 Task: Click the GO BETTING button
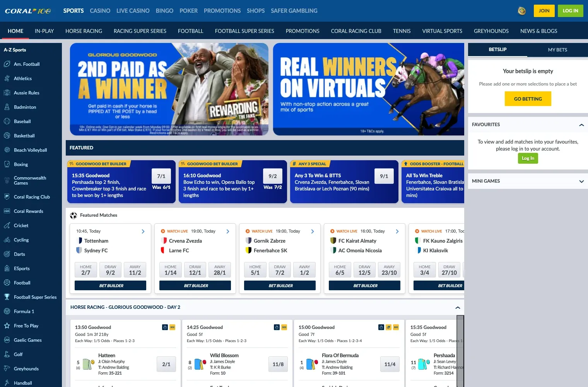[x=528, y=99]
